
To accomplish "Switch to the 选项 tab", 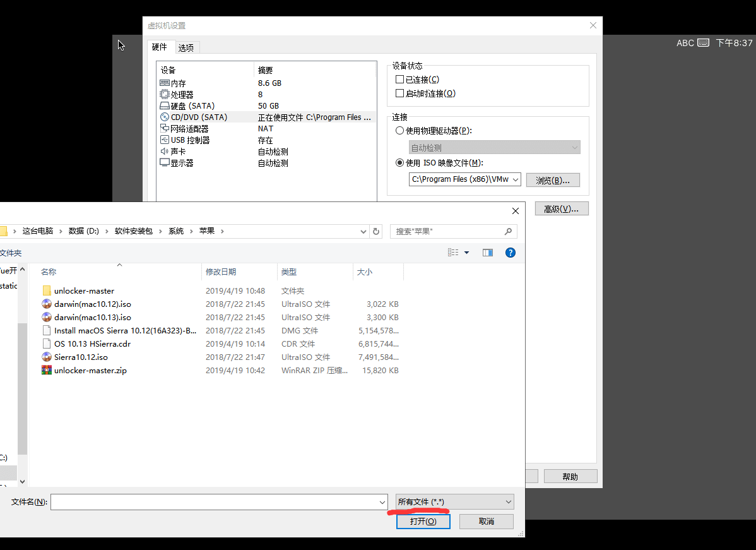I will pyautogui.click(x=186, y=48).
